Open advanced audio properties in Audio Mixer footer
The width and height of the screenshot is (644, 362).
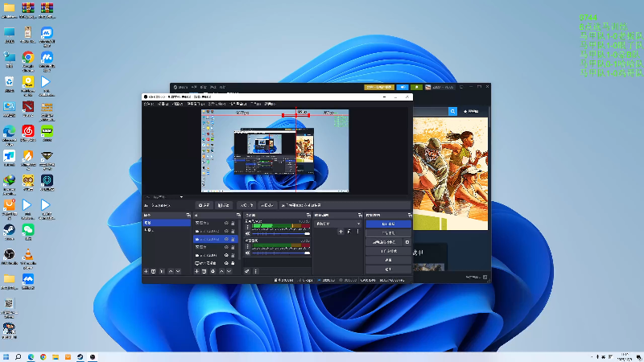[x=247, y=271]
